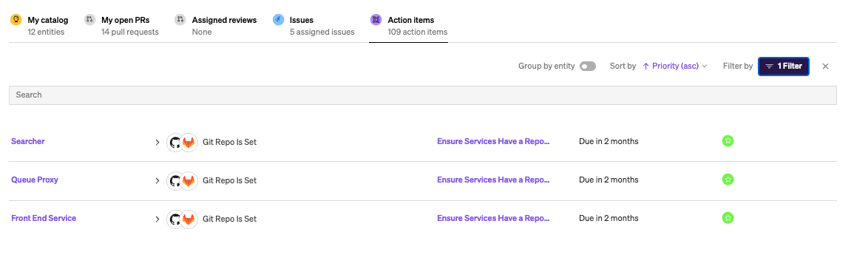Click the 1 Filter button
The height and width of the screenshot is (269, 868).
[x=783, y=67]
